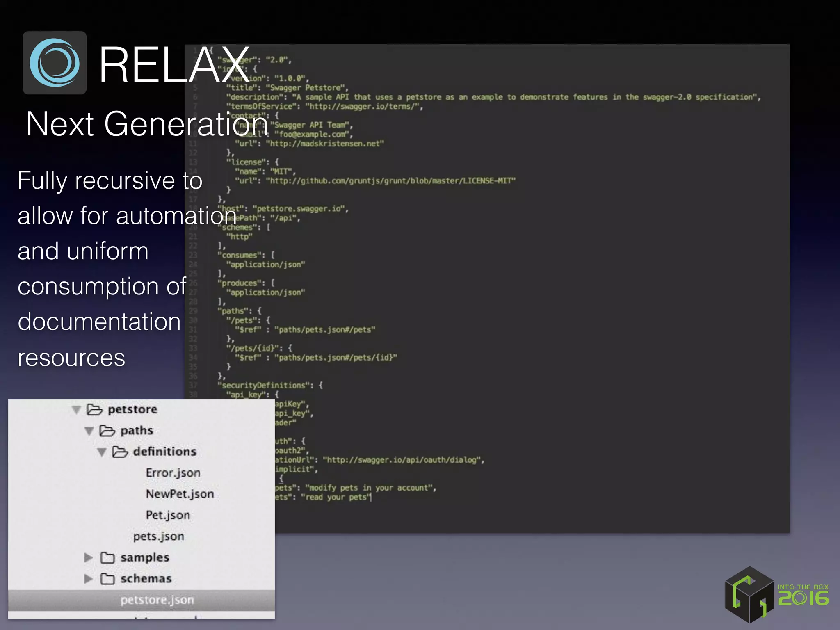Click the paths open folder icon

coord(107,431)
